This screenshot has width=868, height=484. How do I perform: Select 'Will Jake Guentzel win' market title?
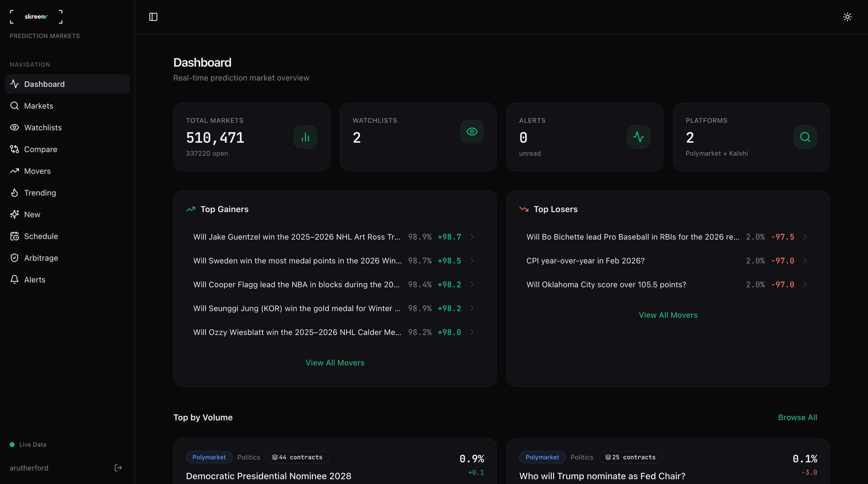point(297,237)
